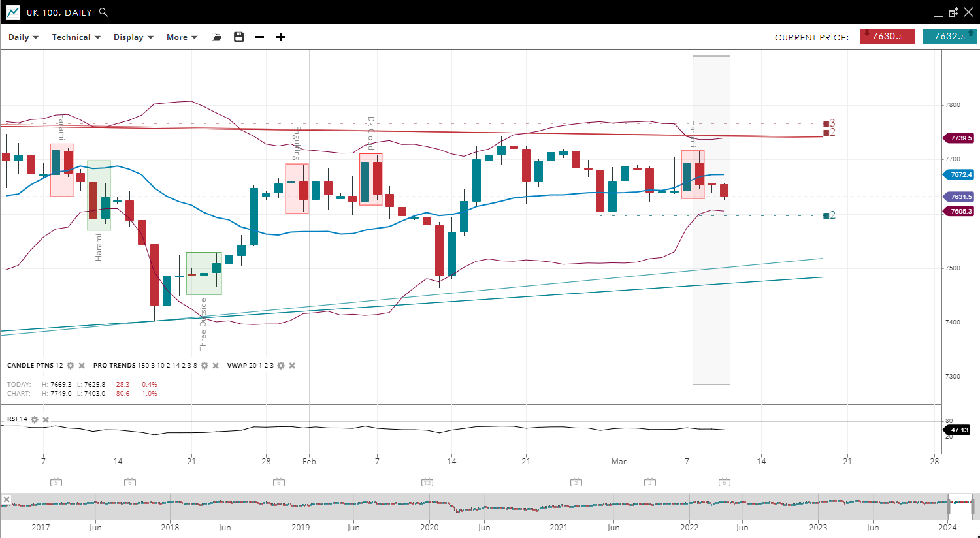The image size is (980, 538).
Task: Click the search magnifier next to UK 100, DAILY
Action: tap(103, 12)
